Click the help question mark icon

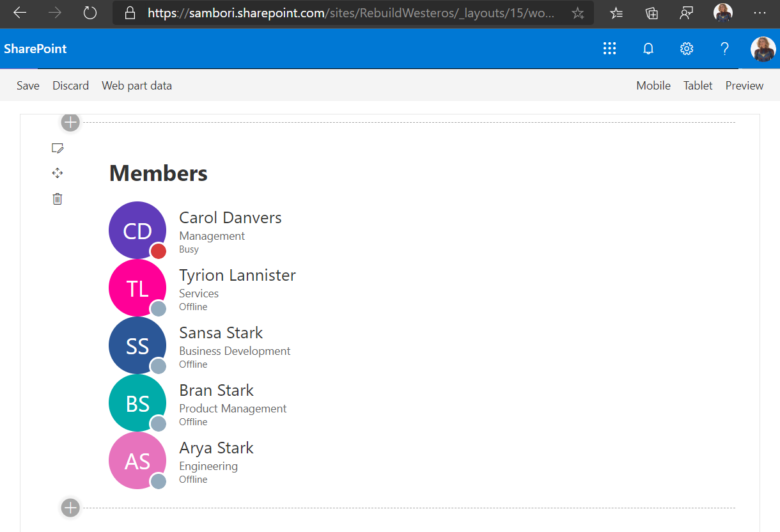(x=724, y=49)
